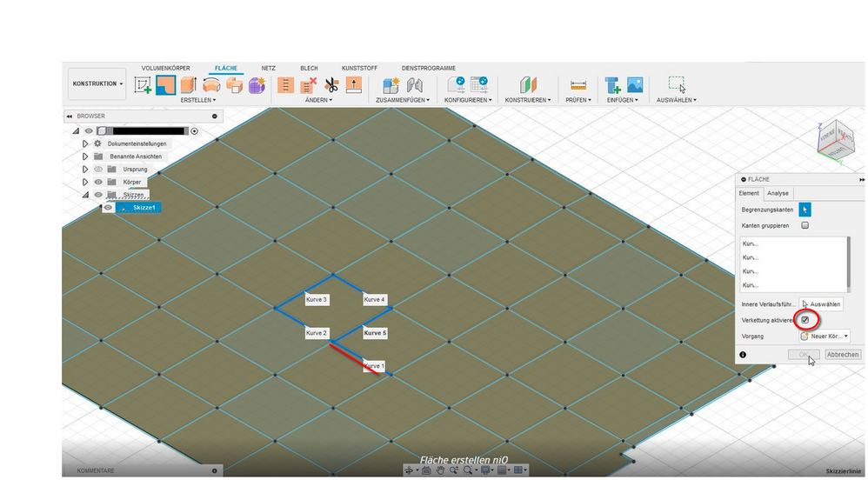Click the Untrim icon with red X
Viewport: 868px width, 480px height.
(x=309, y=85)
